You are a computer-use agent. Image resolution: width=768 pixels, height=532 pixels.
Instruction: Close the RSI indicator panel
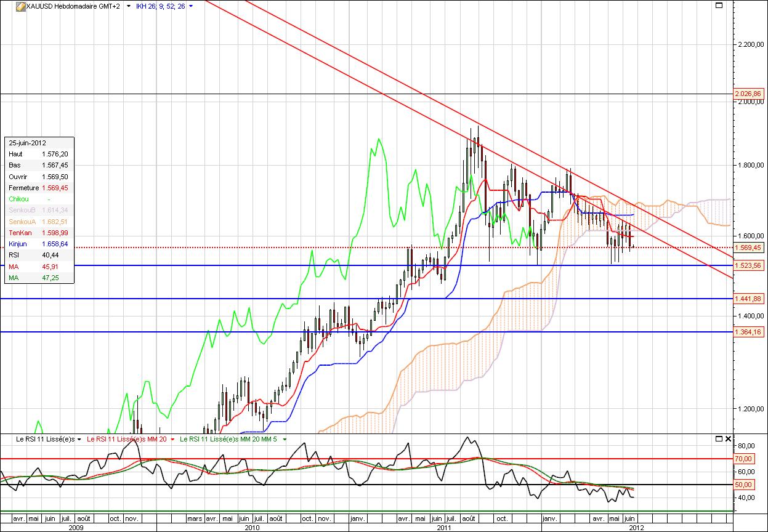tap(728, 439)
